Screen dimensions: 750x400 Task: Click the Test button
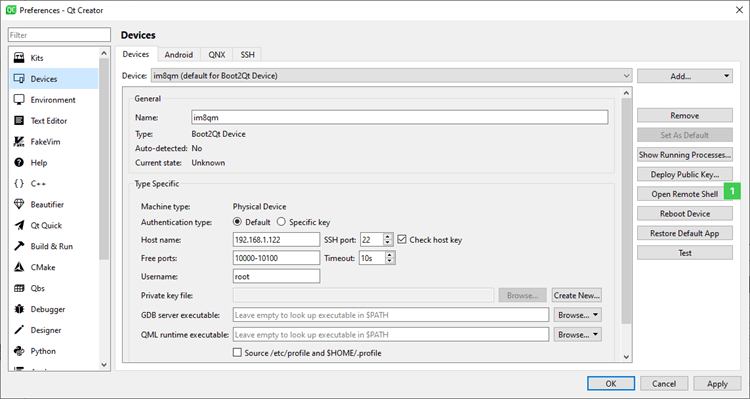(684, 253)
